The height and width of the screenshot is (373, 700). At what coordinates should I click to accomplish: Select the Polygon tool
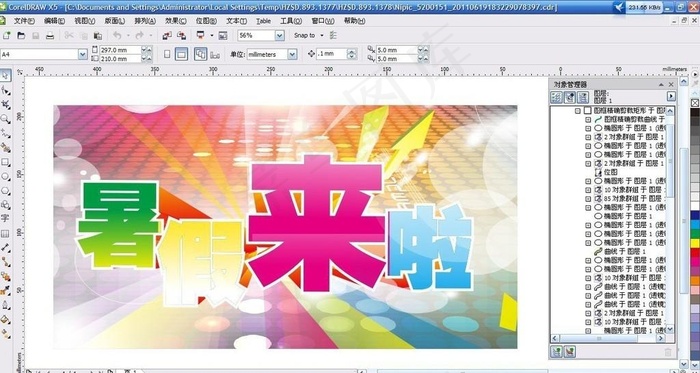[x=5, y=191]
